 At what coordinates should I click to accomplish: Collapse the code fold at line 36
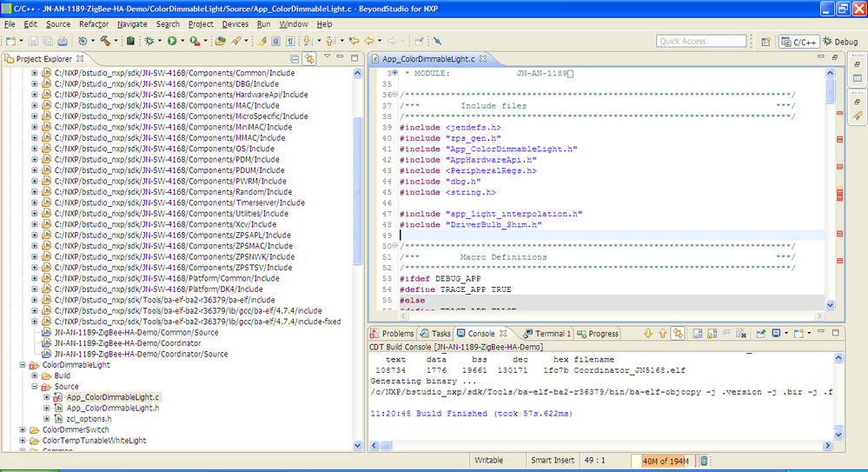[x=394, y=95]
